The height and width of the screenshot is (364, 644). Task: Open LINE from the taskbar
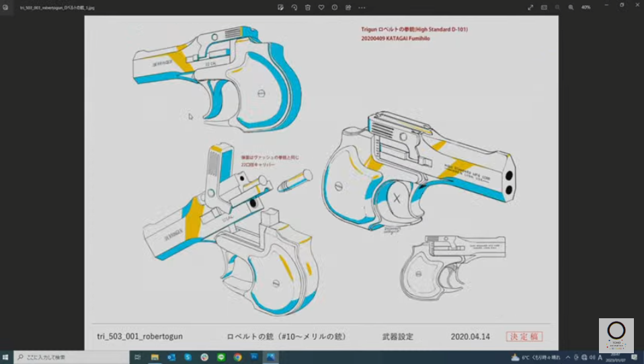221,357
